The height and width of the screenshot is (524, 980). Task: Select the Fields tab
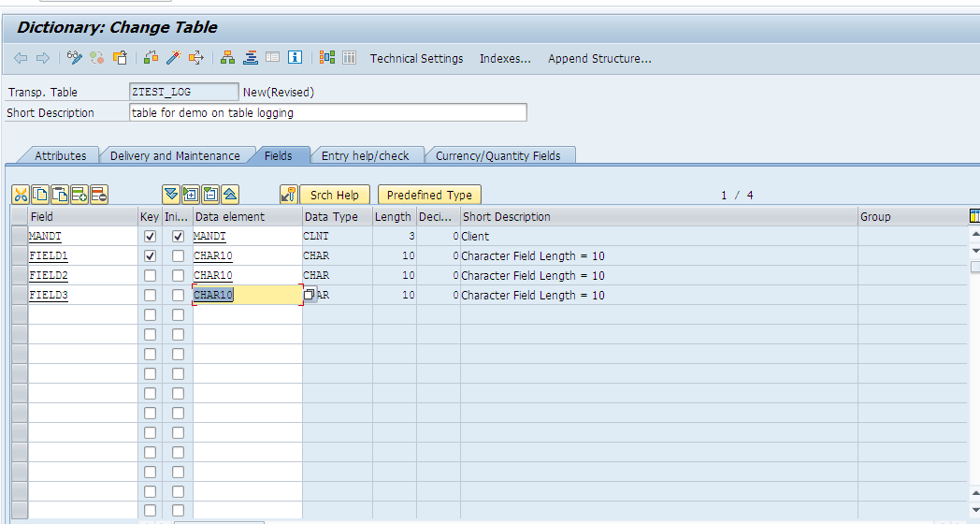click(278, 155)
